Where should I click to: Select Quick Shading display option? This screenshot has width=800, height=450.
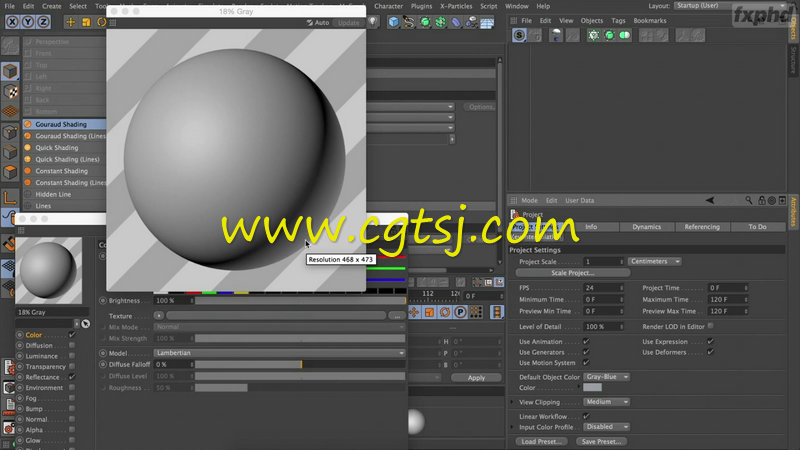click(57, 147)
